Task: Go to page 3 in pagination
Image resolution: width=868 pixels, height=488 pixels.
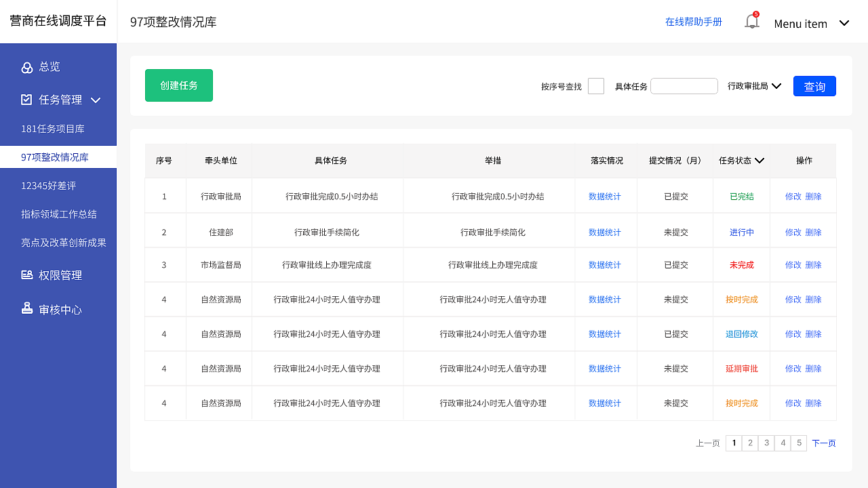Action: (766, 443)
